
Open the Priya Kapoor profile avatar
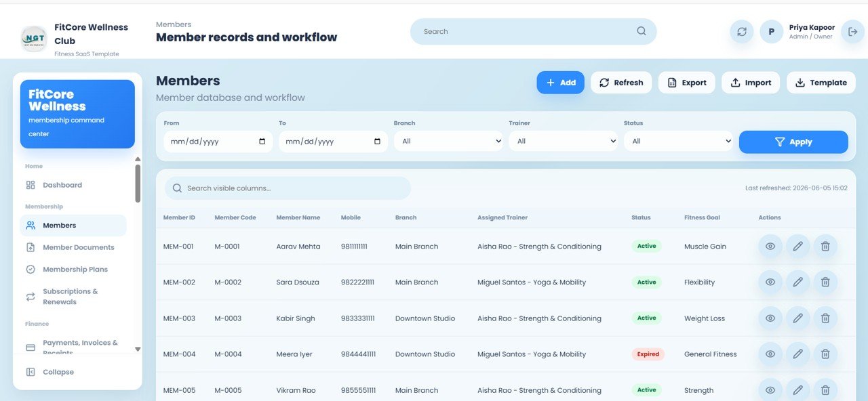[x=772, y=32]
